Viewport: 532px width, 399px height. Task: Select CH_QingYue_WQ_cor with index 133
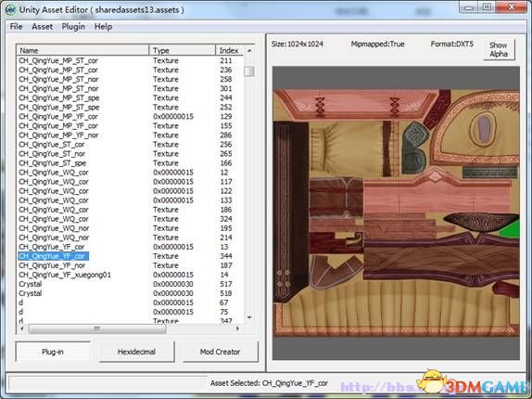[x=130, y=200]
